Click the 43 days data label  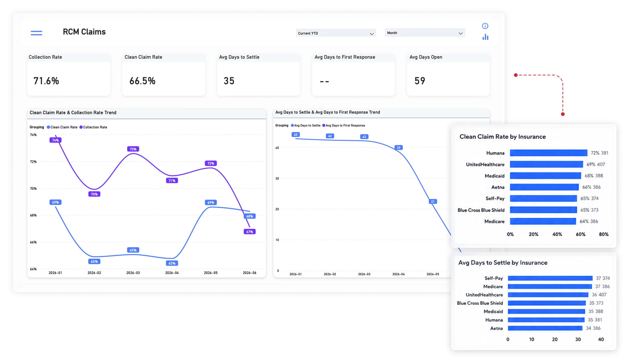pyautogui.click(x=296, y=135)
